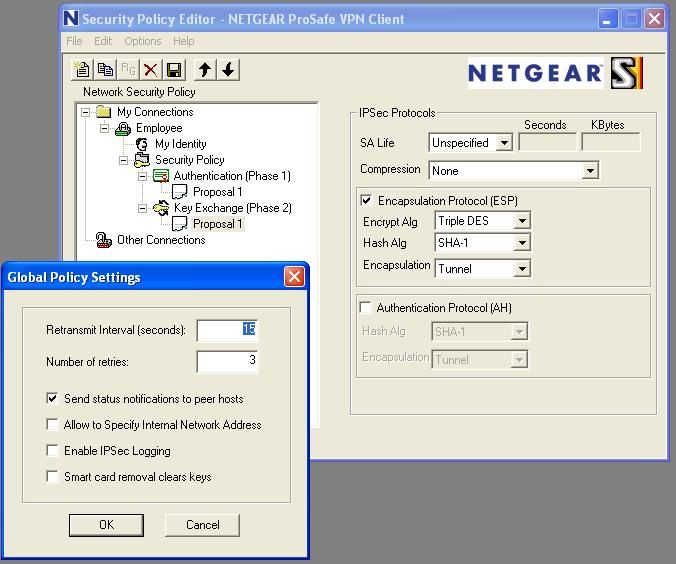Image resolution: width=676 pixels, height=564 pixels.
Task: Select Authentication (Phase 1) tree label
Action: [x=232, y=176]
